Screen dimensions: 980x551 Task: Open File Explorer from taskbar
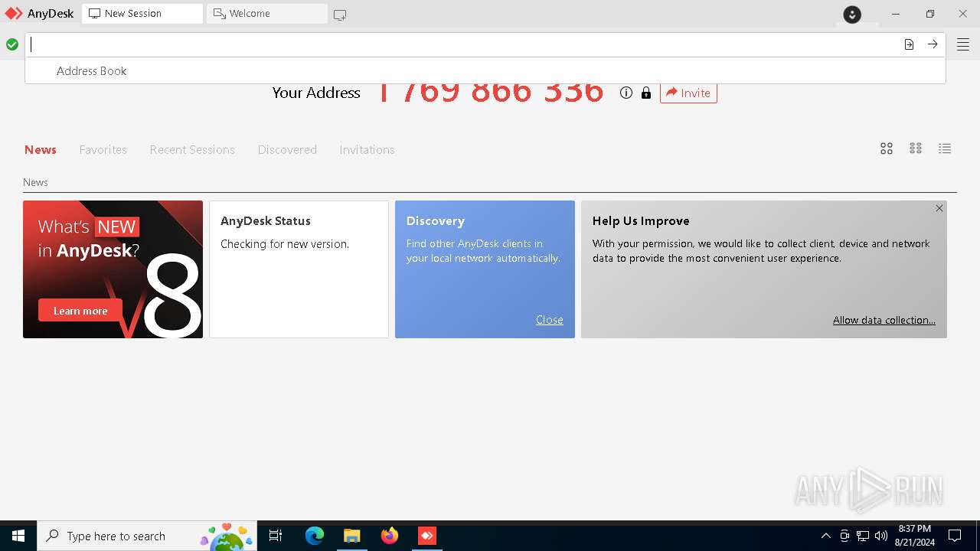pos(352,536)
